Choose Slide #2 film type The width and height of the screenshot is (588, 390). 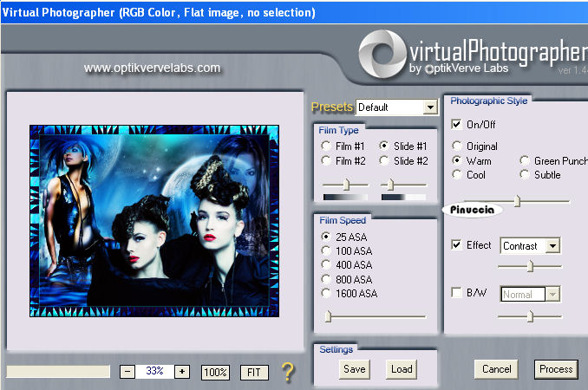pyautogui.click(x=383, y=160)
